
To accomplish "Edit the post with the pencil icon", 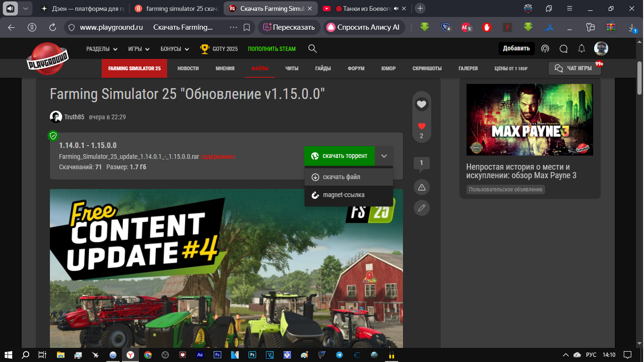I will click(x=421, y=207).
